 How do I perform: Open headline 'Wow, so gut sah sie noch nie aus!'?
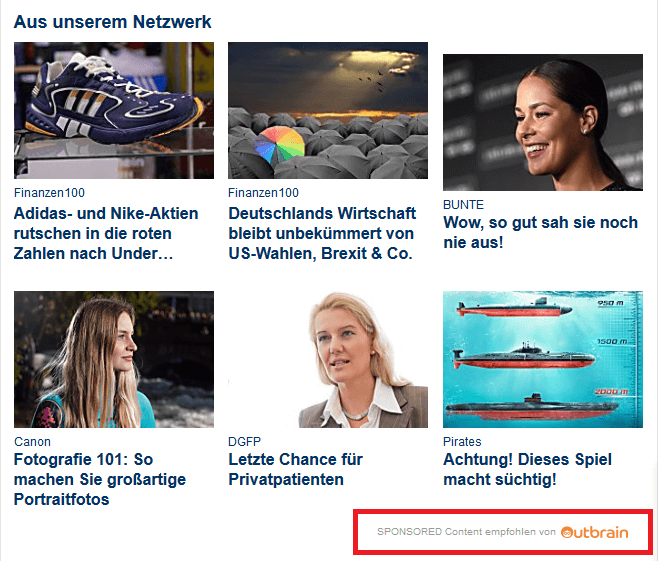pos(540,232)
